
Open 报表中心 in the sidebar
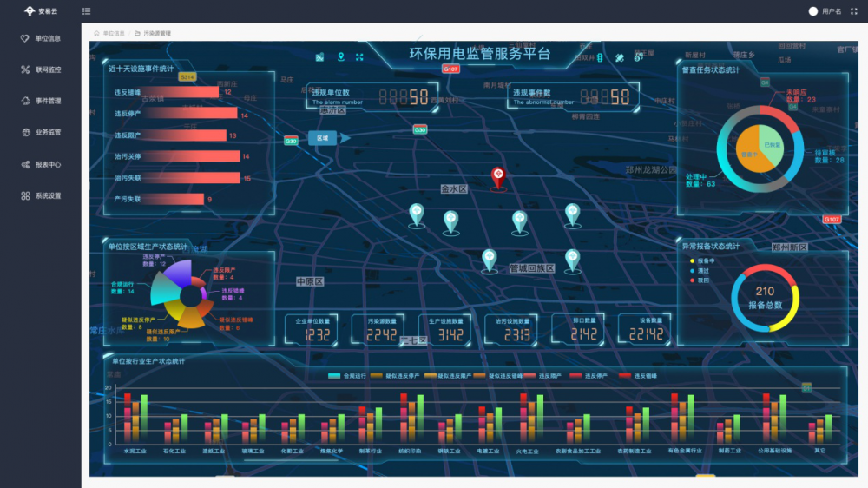(x=42, y=164)
